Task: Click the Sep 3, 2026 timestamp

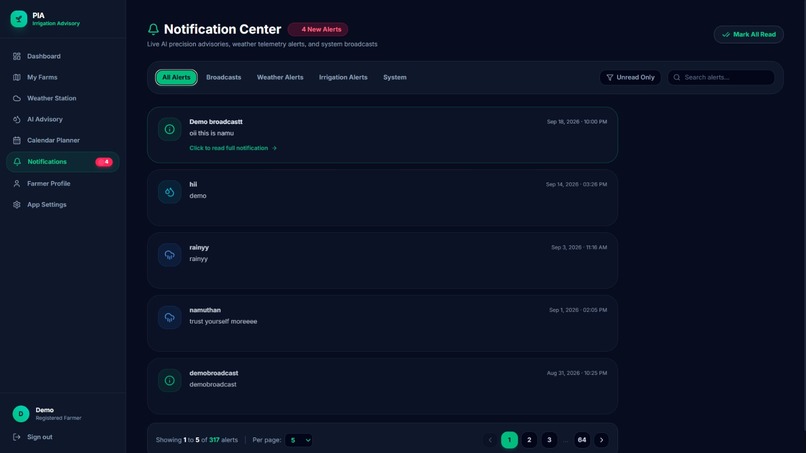Action: [x=579, y=247]
